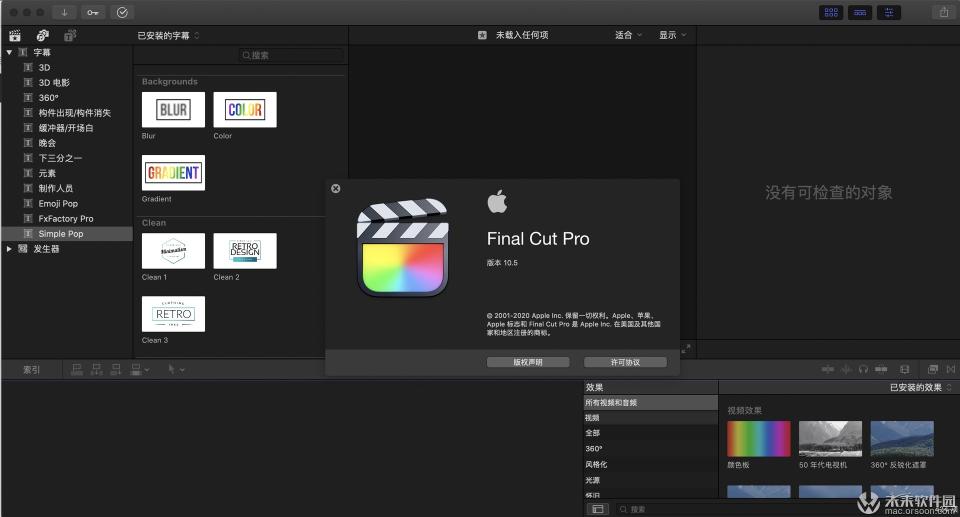Screen dimensions: 960x517
Task: Select the 3D 电影 titles category
Action: point(67,83)
